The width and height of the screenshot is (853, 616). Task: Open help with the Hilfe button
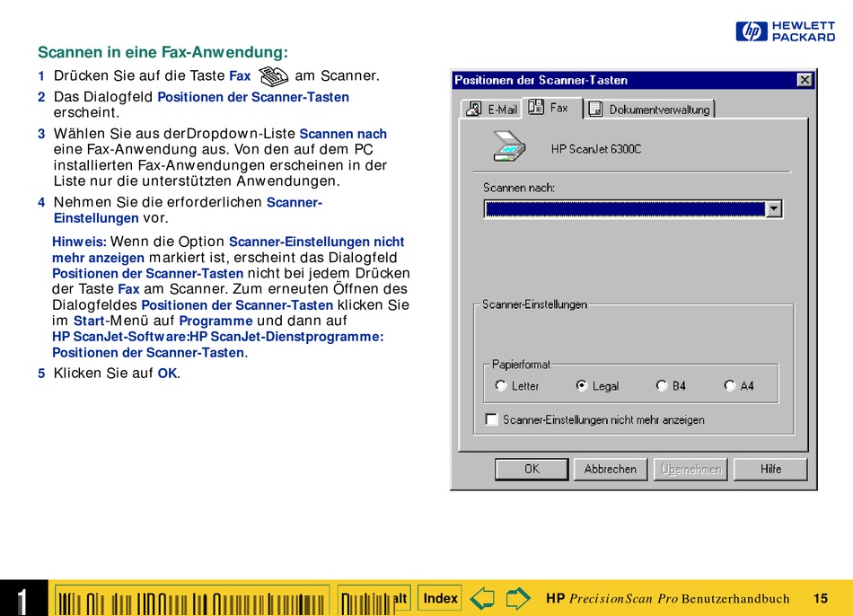point(770,469)
